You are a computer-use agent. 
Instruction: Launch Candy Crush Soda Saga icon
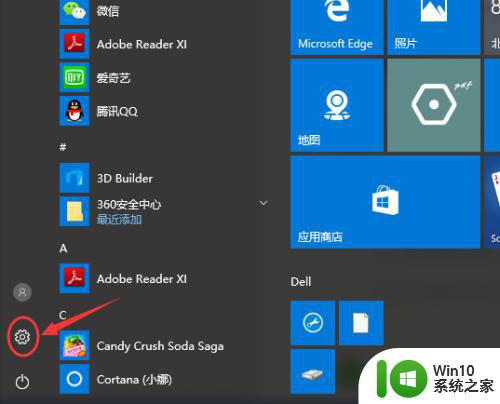pyautogui.click(x=74, y=345)
